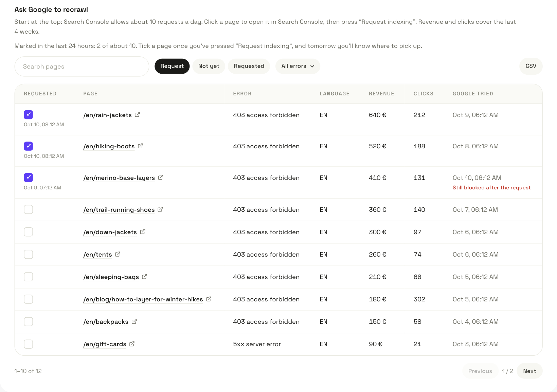Mark /en/gift-cards as requested
Screen dimensions: 557x392
point(29,344)
